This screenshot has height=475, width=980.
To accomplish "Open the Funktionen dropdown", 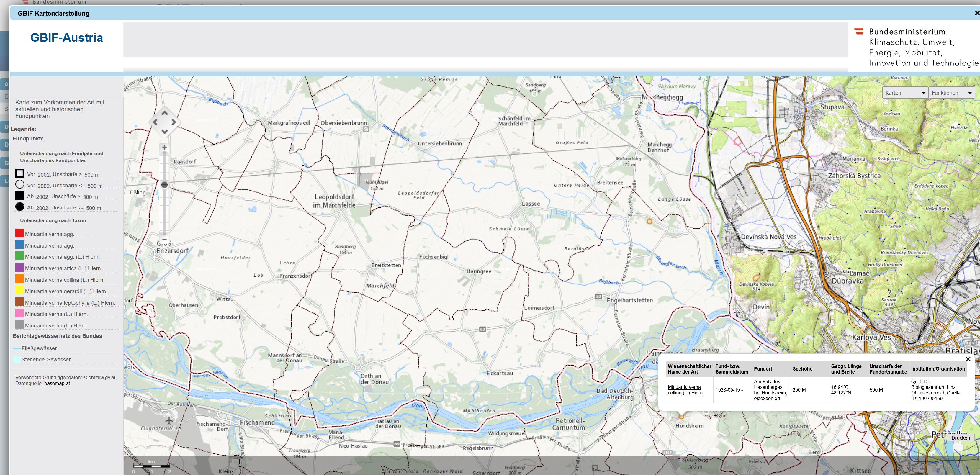I will pos(951,93).
